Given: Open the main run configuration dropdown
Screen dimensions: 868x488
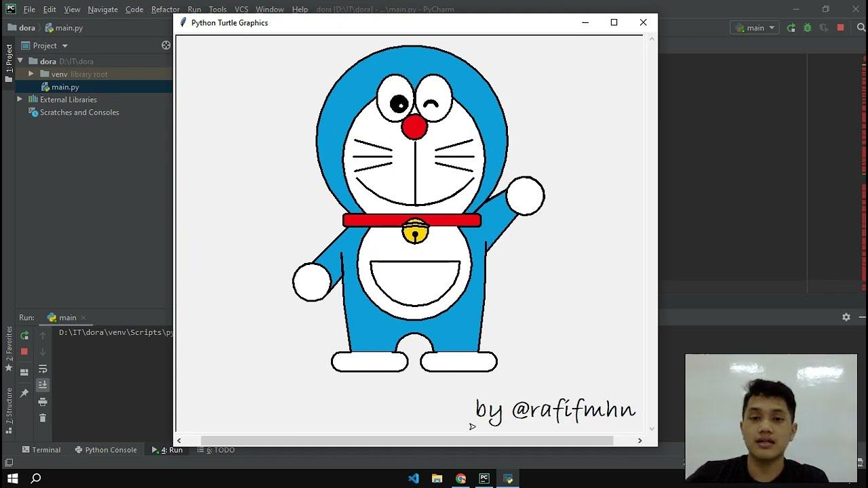Looking at the screenshot, I should (755, 28).
